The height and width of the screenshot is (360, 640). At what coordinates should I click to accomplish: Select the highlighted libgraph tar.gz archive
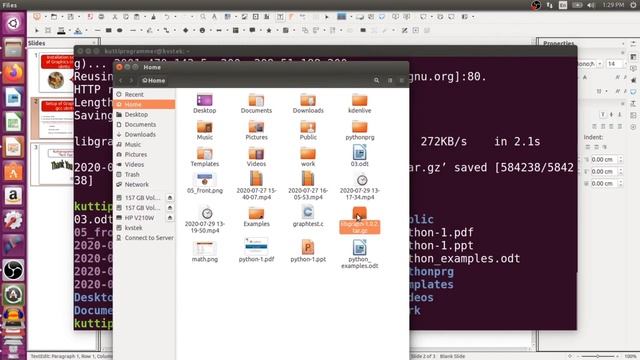[x=360, y=220]
